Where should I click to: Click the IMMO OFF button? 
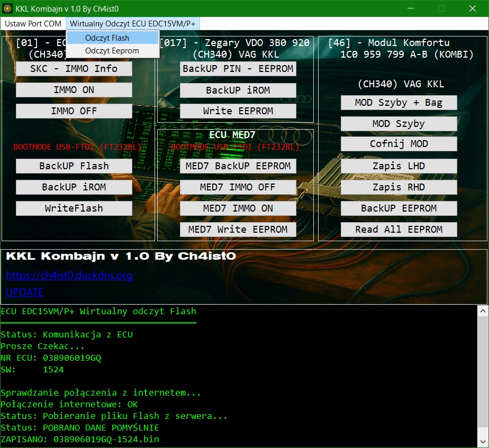coord(74,111)
